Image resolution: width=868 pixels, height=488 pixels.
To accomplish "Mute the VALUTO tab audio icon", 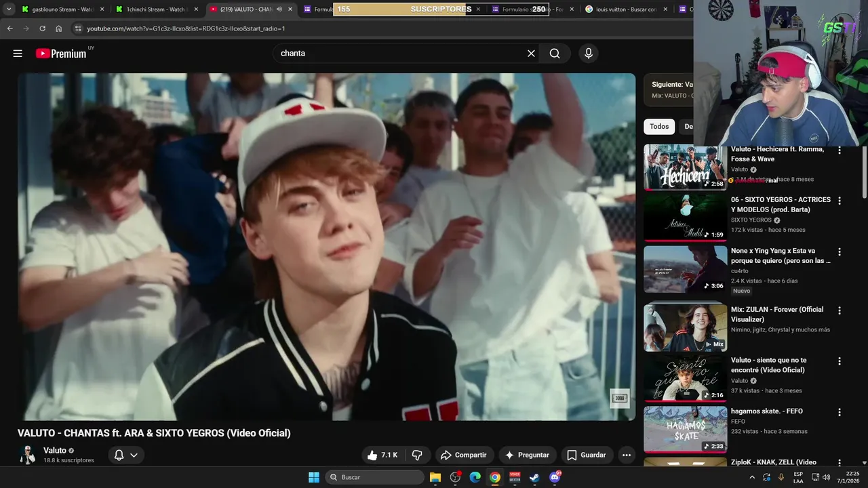I will (x=279, y=9).
